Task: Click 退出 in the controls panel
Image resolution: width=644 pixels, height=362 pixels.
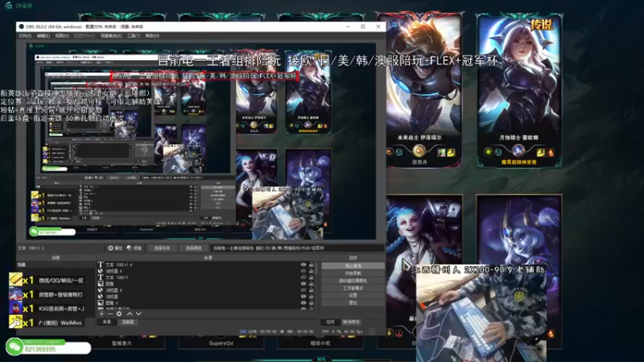Action: 353,302
